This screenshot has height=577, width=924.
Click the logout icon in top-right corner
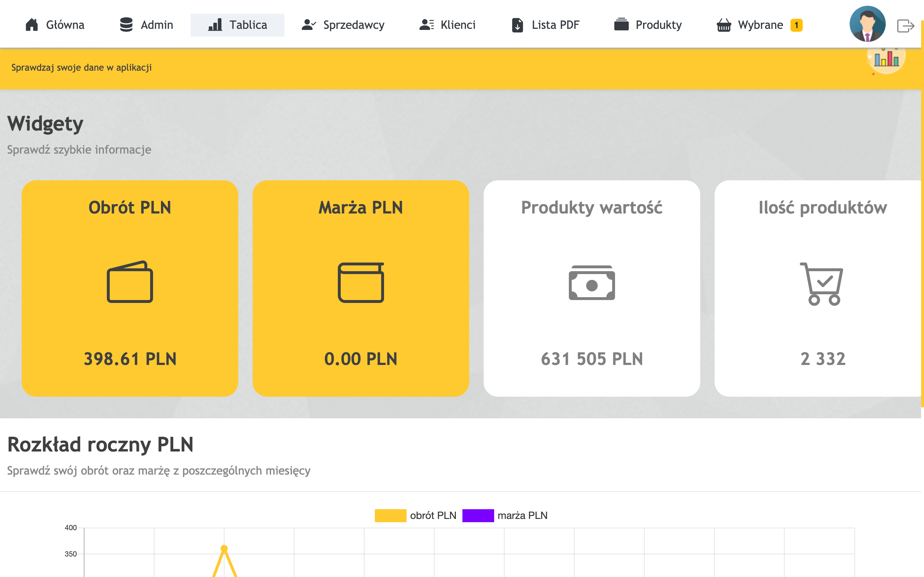[x=905, y=26]
